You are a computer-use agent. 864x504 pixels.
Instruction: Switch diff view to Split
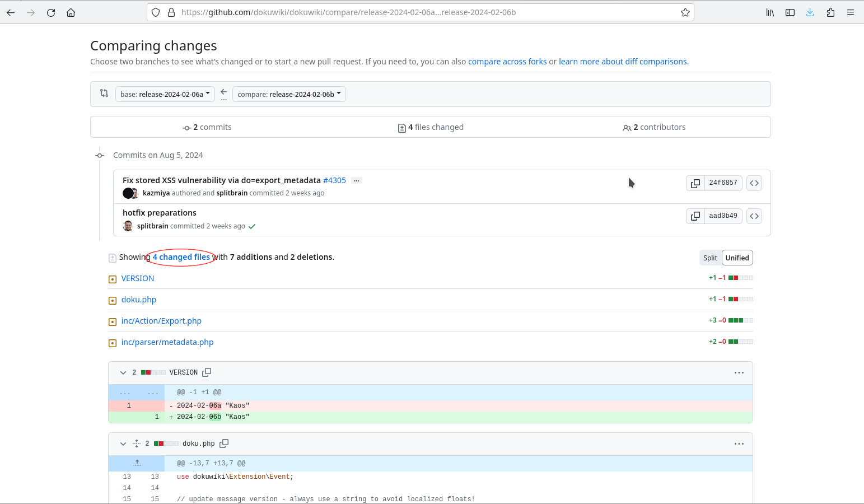click(710, 258)
